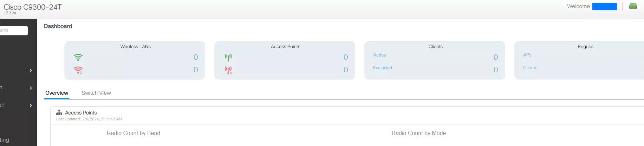
Task: Click the highlighted username next to Welcome
Action: tap(604, 7)
